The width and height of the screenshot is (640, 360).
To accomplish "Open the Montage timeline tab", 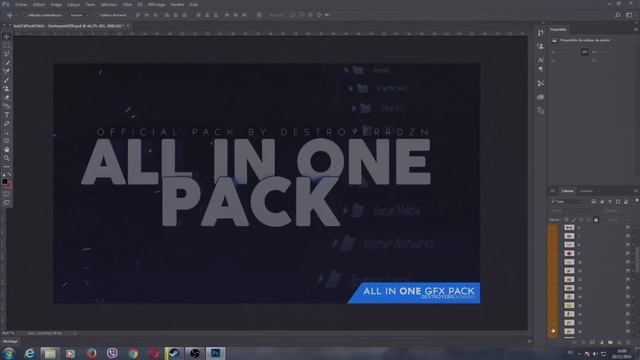I will click(10, 341).
